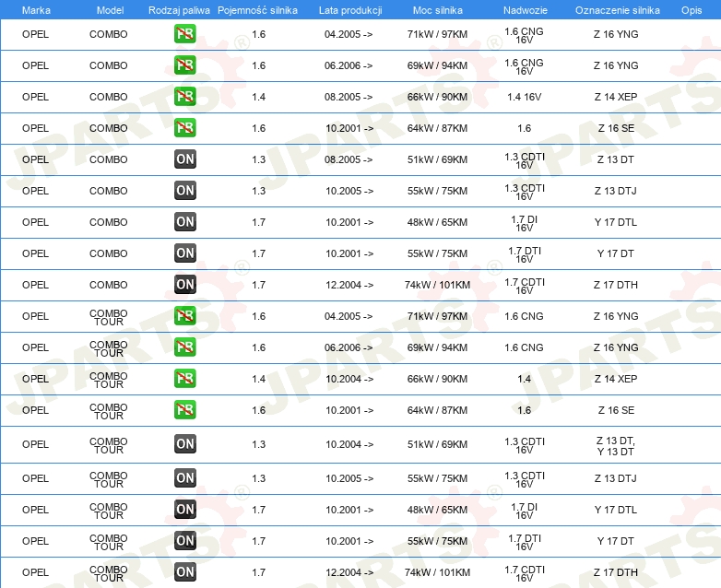Click PB fuel icon in COMBO 69kW / 94KM row

coord(184,65)
